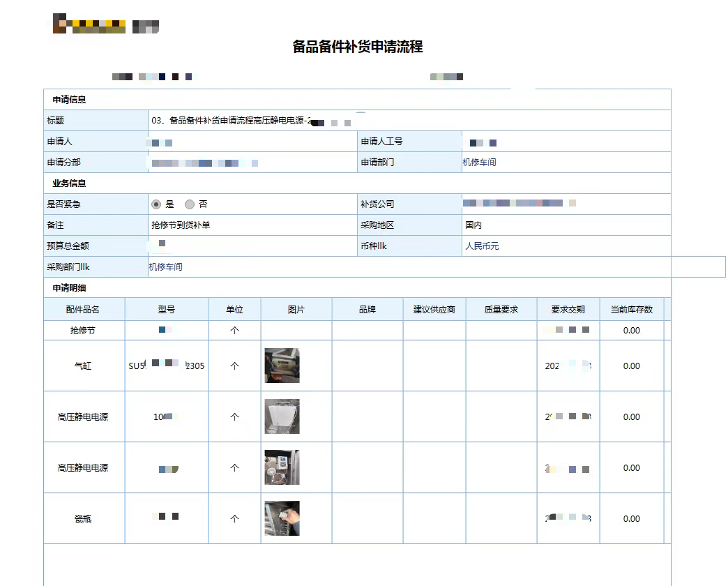
Task: Select the 是 urgent radio button
Action: pos(156,204)
